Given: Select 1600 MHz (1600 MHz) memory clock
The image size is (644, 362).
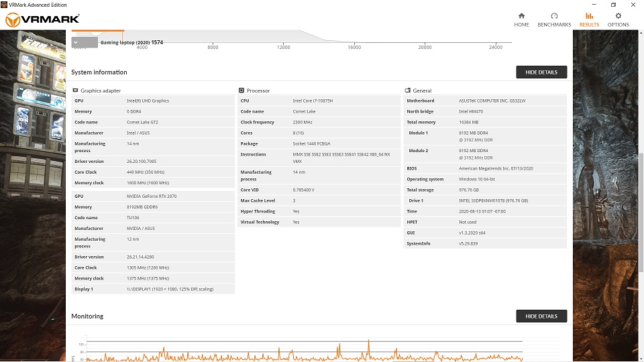Looking at the screenshot, I should 148,182.
